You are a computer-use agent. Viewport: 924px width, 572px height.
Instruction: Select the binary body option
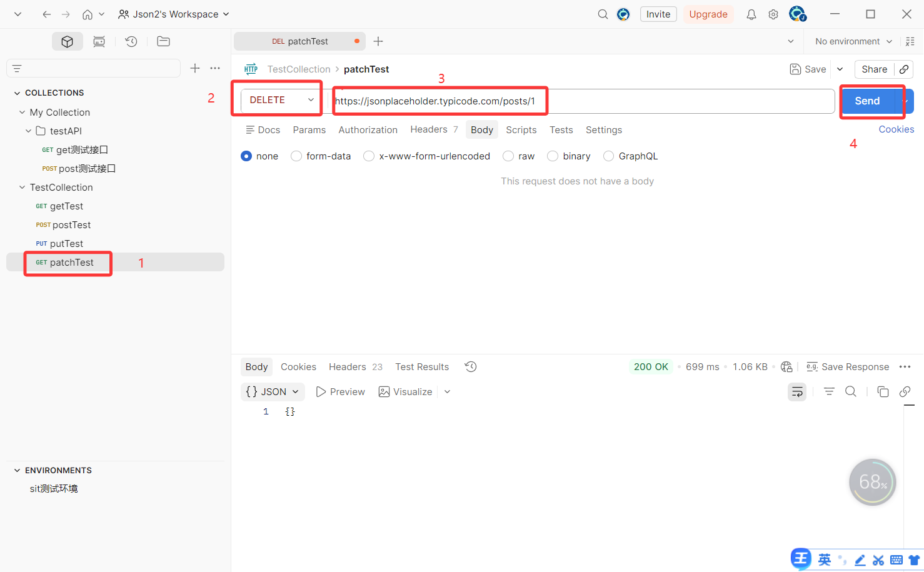click(x=553, y=156)
